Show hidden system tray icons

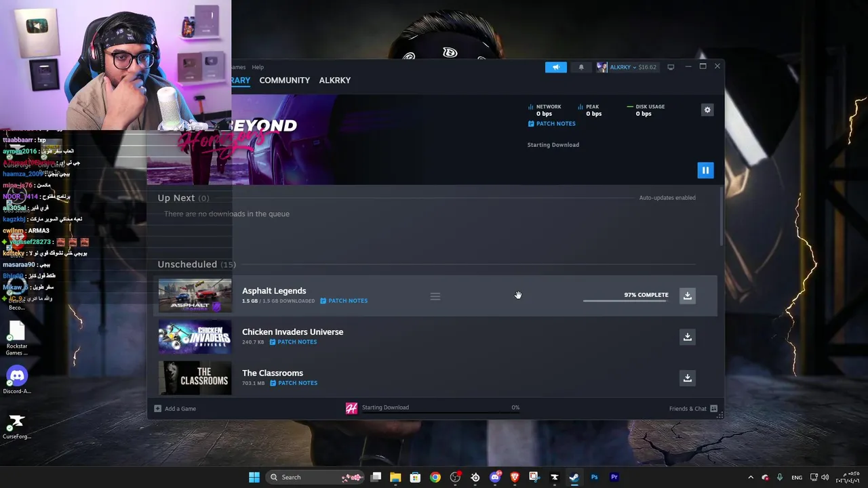tap(751, 477)
